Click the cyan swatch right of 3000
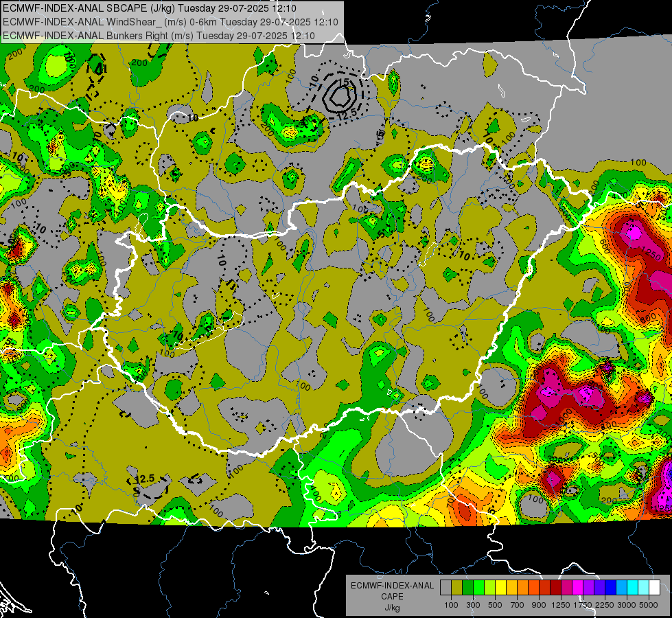 point(633,587)
